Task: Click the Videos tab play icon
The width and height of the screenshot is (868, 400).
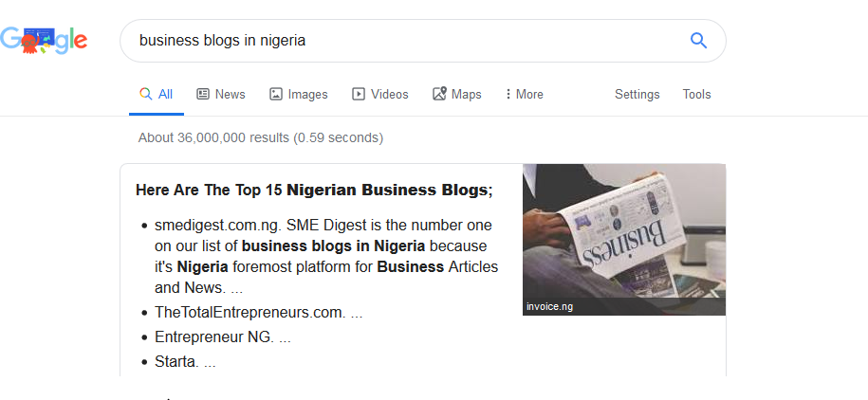Action: coord(359,94)
